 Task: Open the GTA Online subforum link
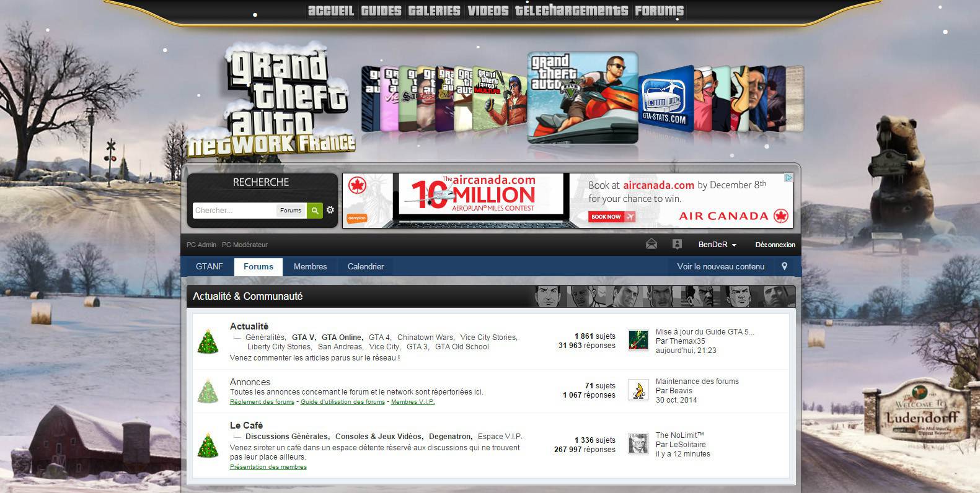tap(342, 338)
